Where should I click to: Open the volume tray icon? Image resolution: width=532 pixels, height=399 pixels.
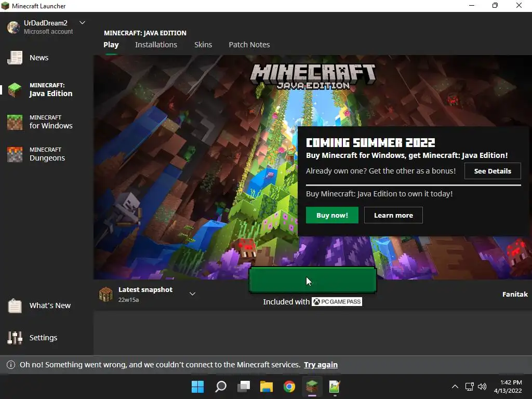tap(482, 387)
